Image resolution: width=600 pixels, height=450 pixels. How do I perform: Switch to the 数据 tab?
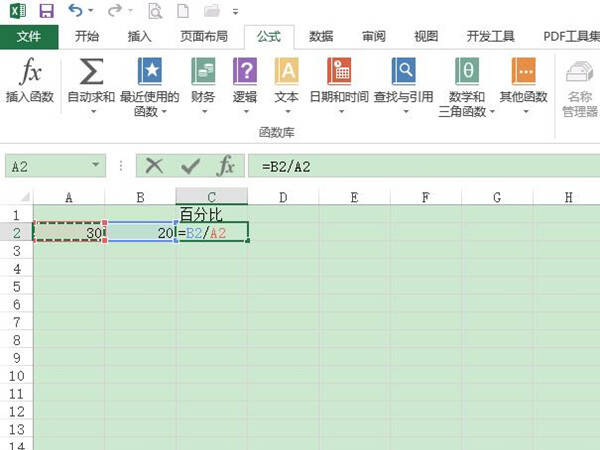point(321,37)
